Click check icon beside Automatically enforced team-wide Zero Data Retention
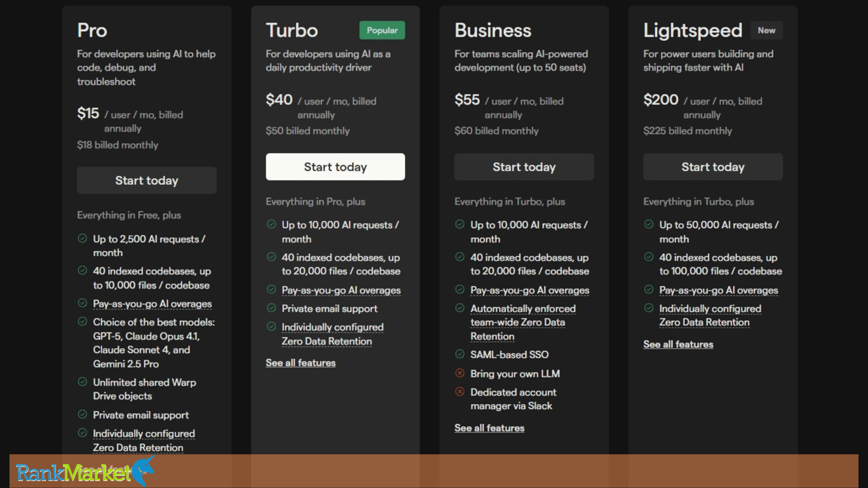This screenshot has width=868, height=488. [x=460, y=308]
